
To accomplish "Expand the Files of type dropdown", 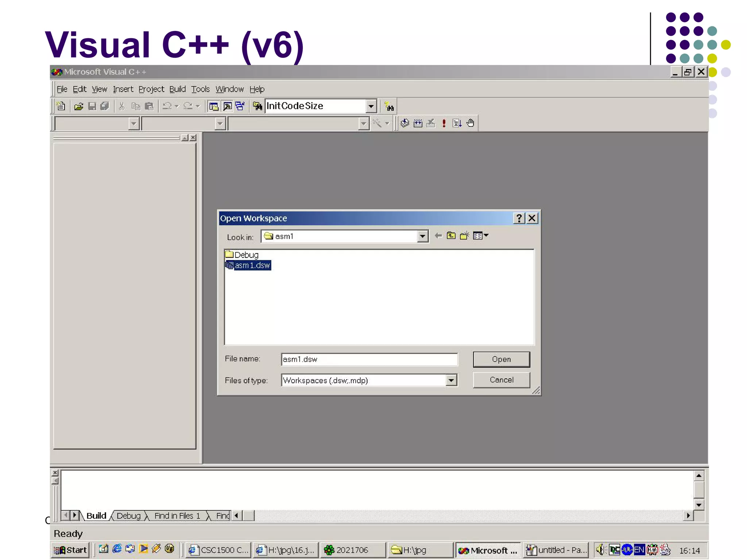I will [451, 380].
